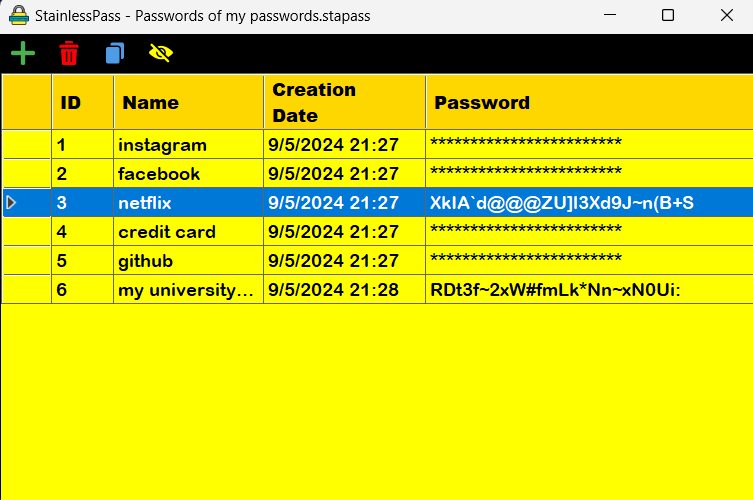The width and height of the screenshot is (753, 500).
Task: Click the creation date of the netflix row
Action: click(344, 203)
